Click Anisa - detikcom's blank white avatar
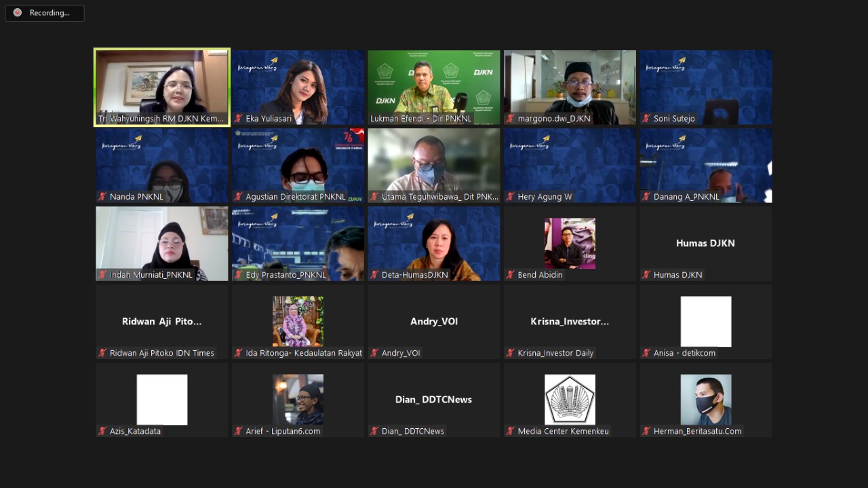The width and height of the screenshot is (868, 488). pos(706,321)
